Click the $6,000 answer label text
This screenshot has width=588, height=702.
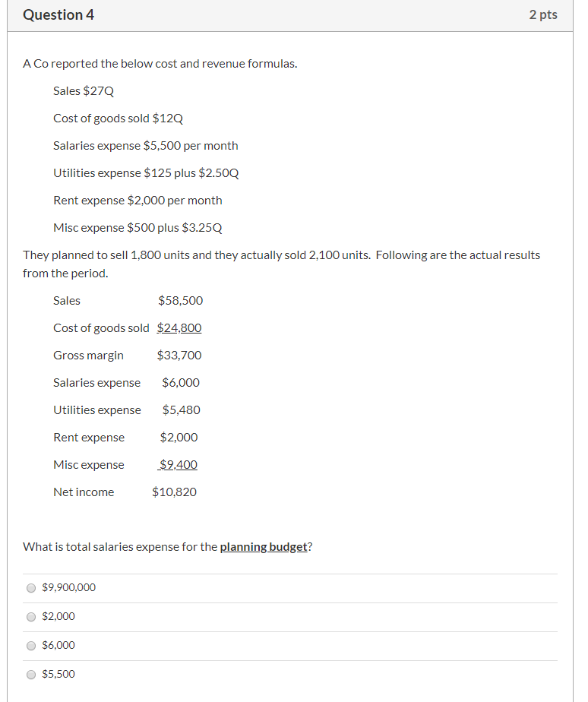58,645
